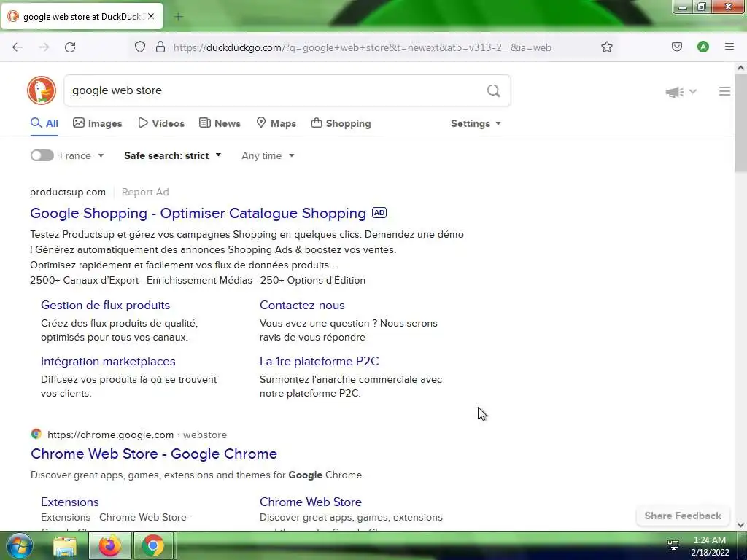Viewport: 747px width, 560px height.
Task: Open the Contactez-nous link
Action: pos(302,305)
